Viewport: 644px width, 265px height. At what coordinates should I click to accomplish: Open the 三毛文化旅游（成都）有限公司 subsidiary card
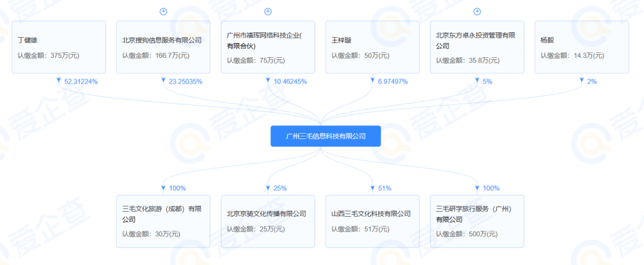163,221
